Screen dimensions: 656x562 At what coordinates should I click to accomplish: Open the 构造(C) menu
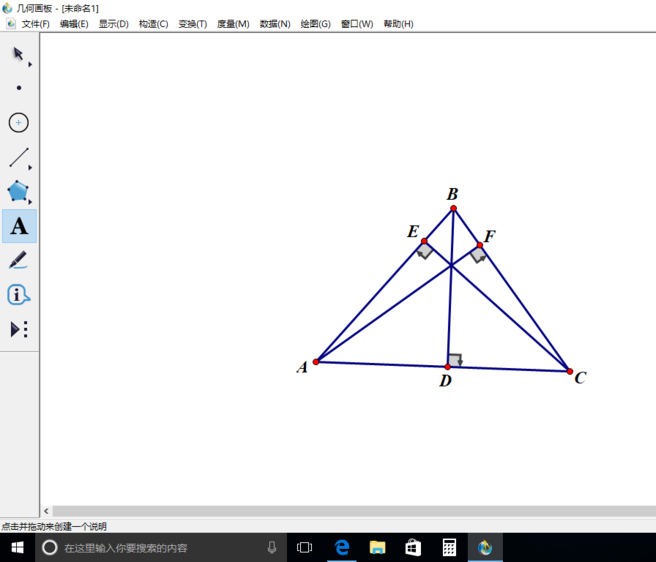[x=154, y=24]
